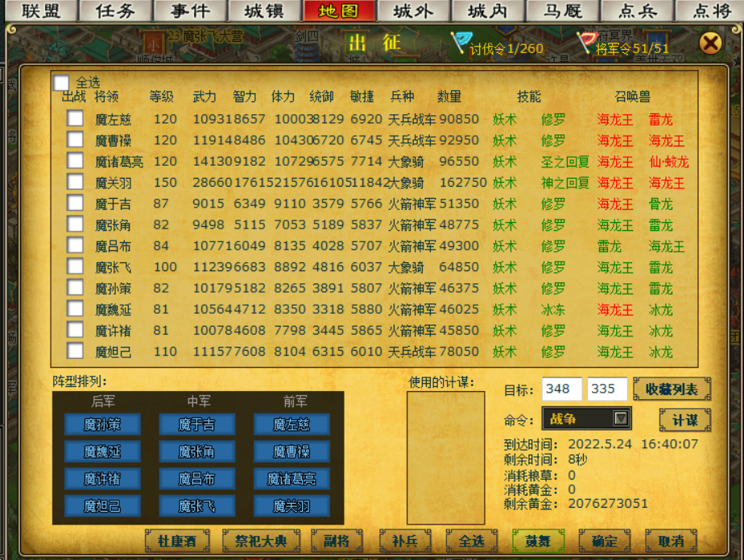
Task: Click the bottom 全选 button
Action: pos(472,541)
